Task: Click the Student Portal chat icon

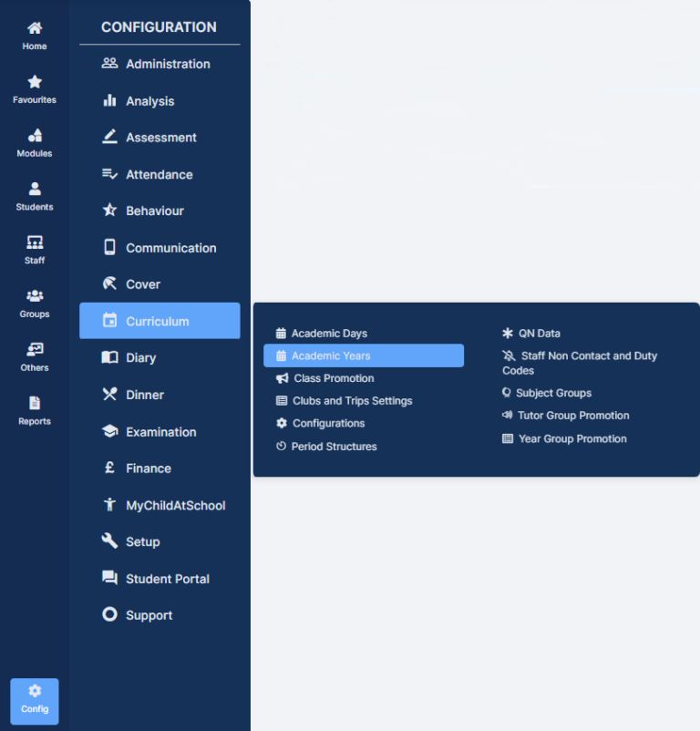Action: pos(109,578)
